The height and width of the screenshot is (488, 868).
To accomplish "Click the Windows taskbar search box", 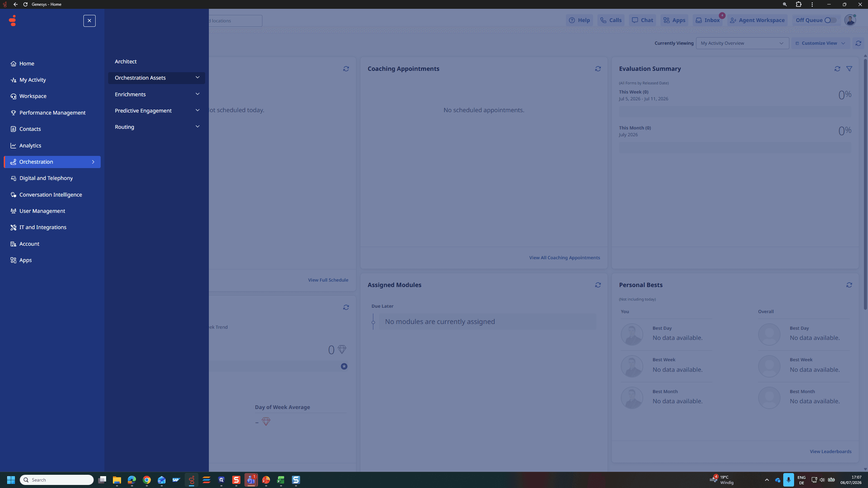I will 57,480.
